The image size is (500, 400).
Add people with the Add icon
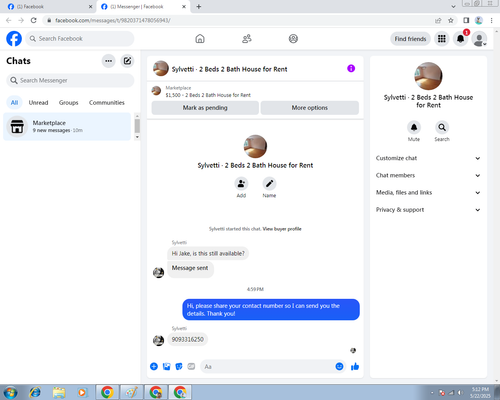(241, 184)
